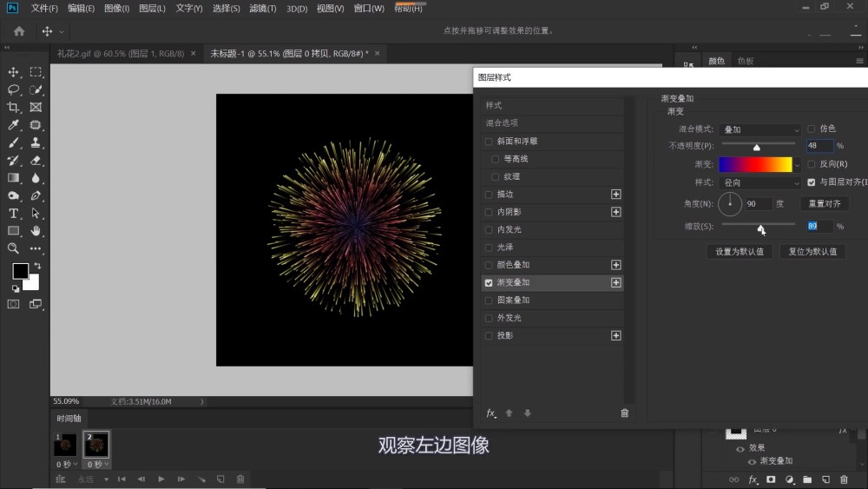Viewport: 868px width, 489px height.
Task: Uncheck 渐变叠加 effect checkbox
Action: click(489, 283)
